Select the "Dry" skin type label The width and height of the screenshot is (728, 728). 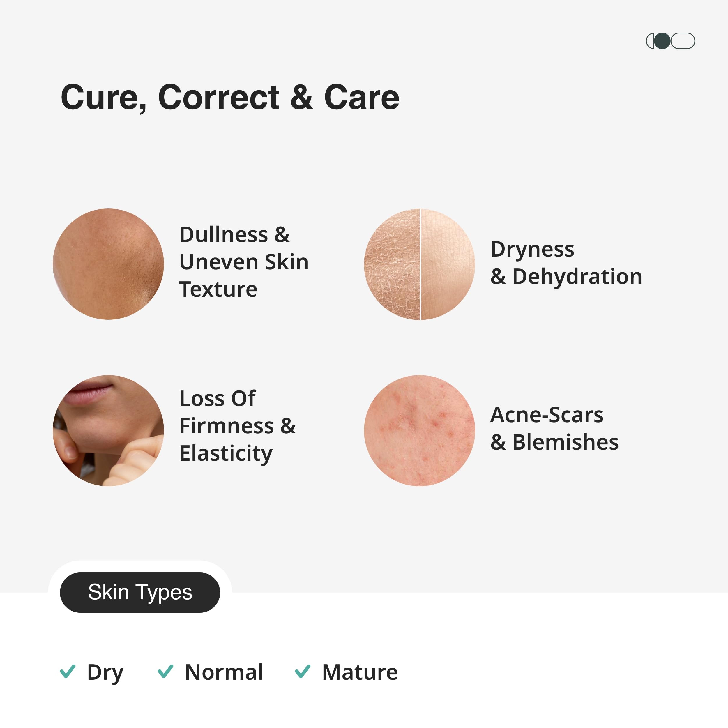[x=105, y=672]
